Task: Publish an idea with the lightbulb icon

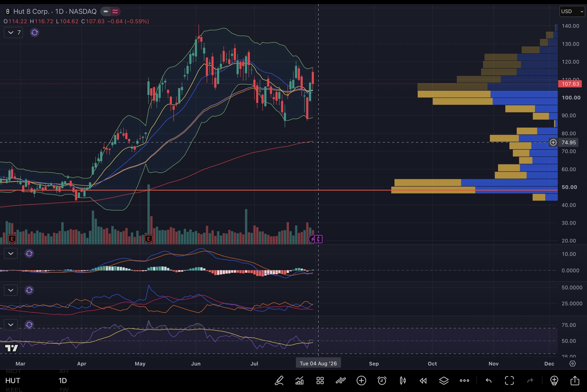Action: pyautogui.click(x=554, y=381)
